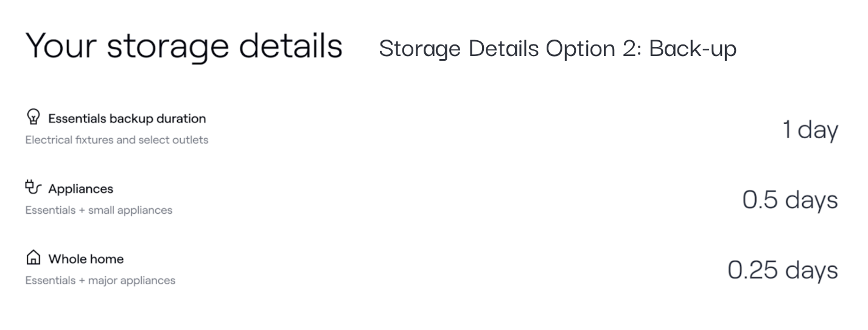Click the "Your storage details" heading

click(x=183, y=46)
